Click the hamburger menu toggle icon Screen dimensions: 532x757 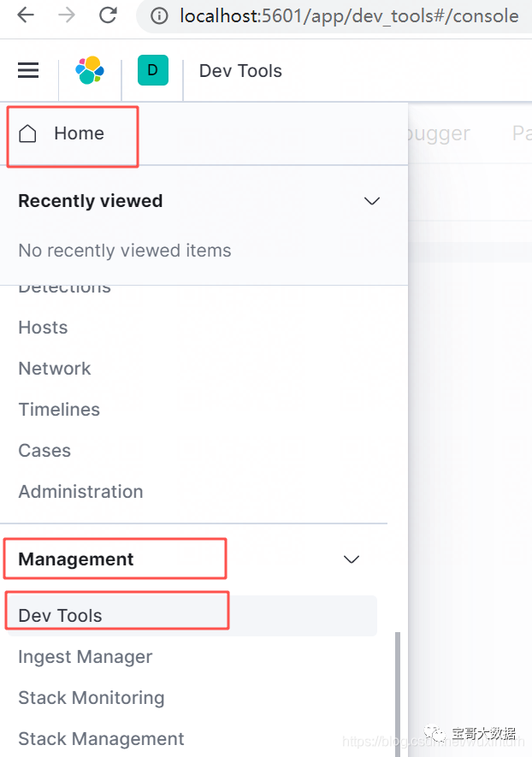point(28,71)
